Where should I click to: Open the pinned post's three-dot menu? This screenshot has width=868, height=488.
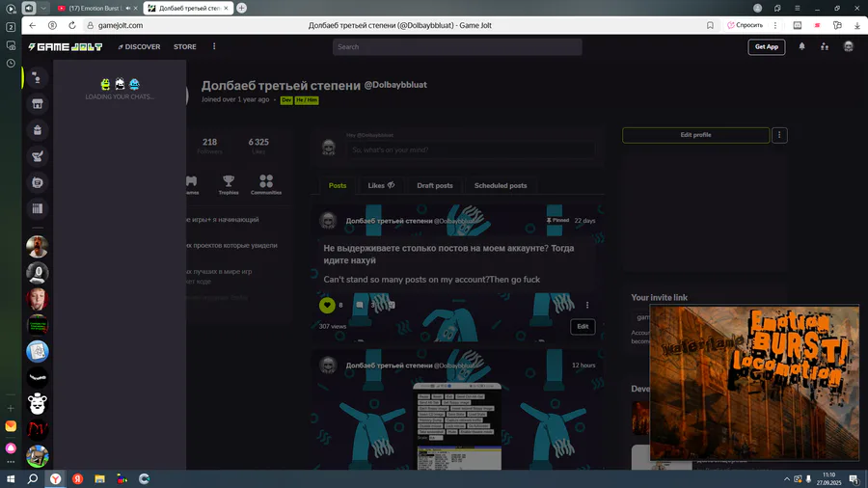(x=587, y=305)
